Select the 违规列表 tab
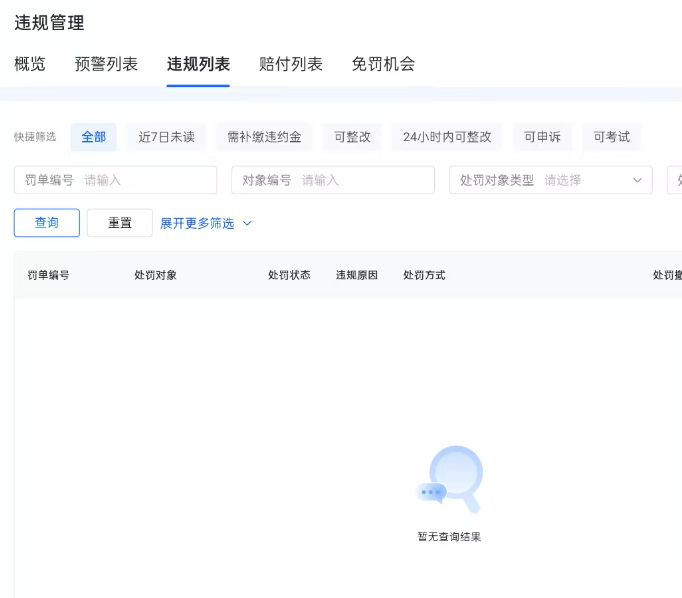Image resolution: width=682 pixels, height=598 pixels. point(198,64)
